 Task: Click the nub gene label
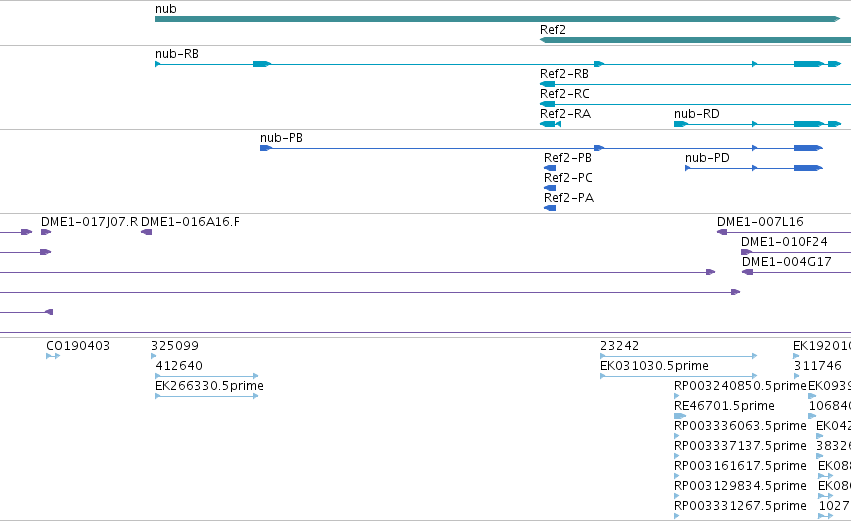tap(166, 9)
